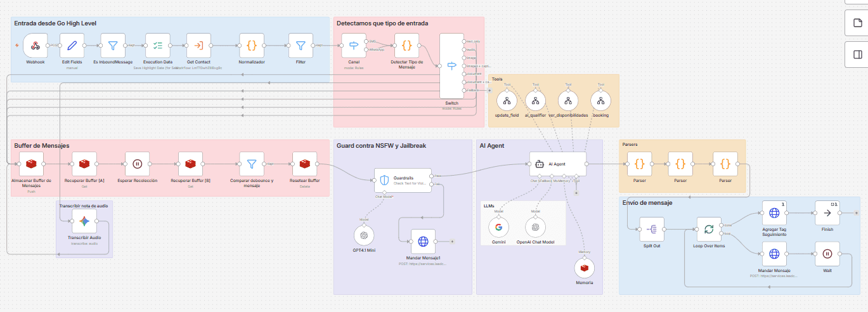Screen dimensions: 868x312
Task: Click the Edit Fields pencil node
Action: [72, 46]
